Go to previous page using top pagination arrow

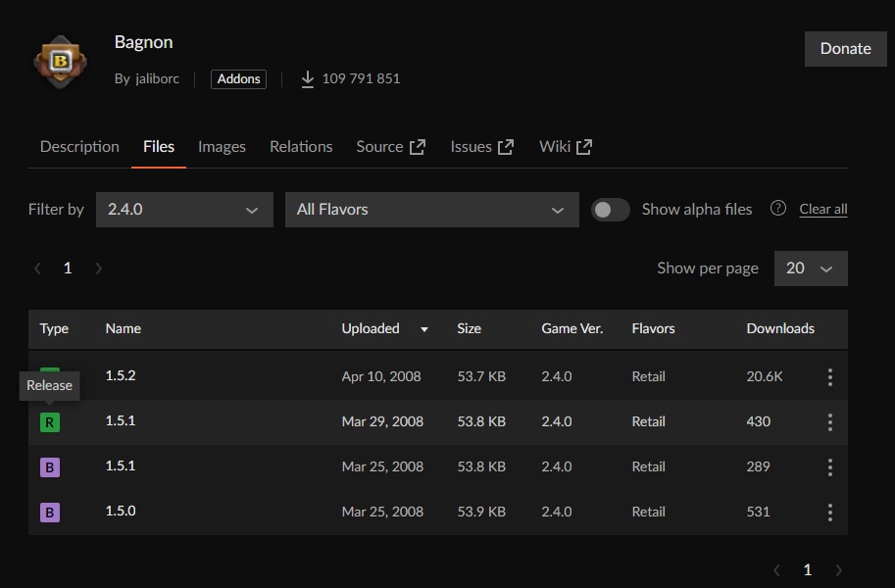37,269
